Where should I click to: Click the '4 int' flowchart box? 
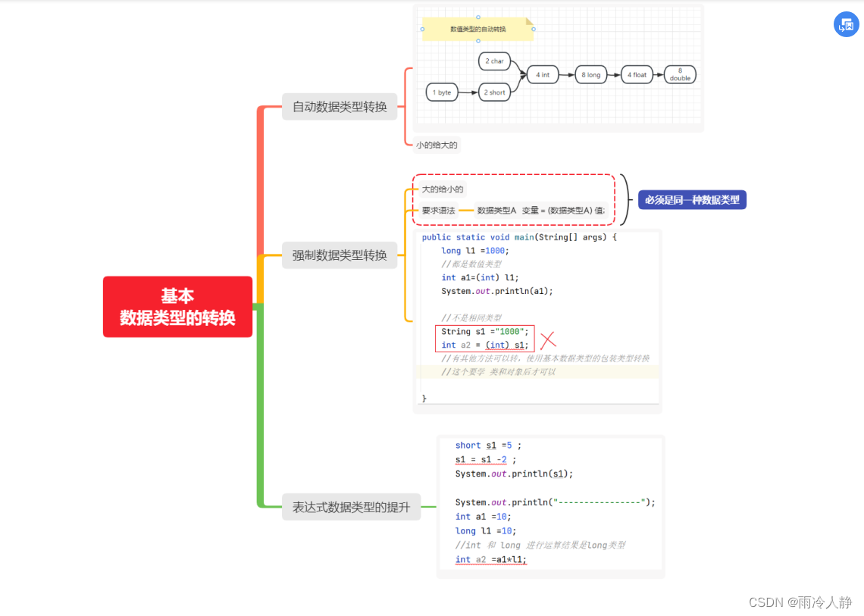pyautogui.click(x=543, y=74)
